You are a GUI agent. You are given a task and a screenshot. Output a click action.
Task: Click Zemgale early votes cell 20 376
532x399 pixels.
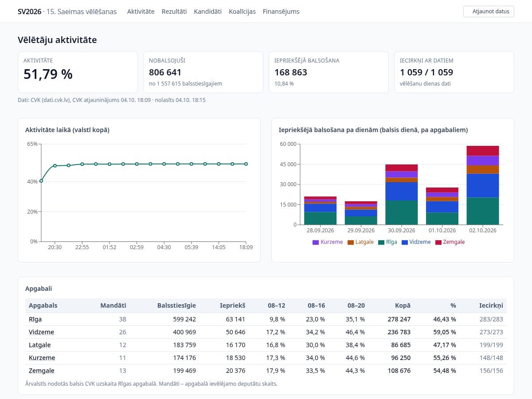coord(235,371)
